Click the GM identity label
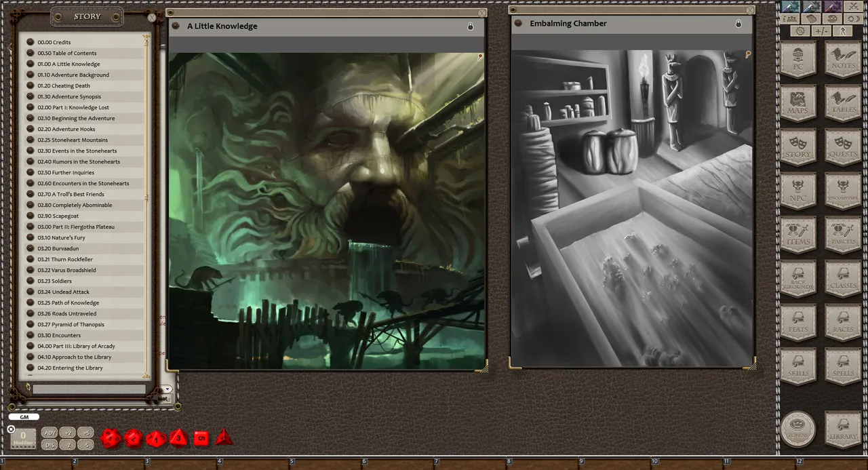The image size is (868, 470). [24, 417]
